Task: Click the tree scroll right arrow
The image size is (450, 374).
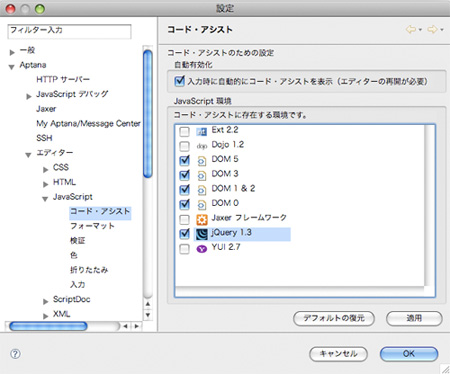Action: (137, 326)
